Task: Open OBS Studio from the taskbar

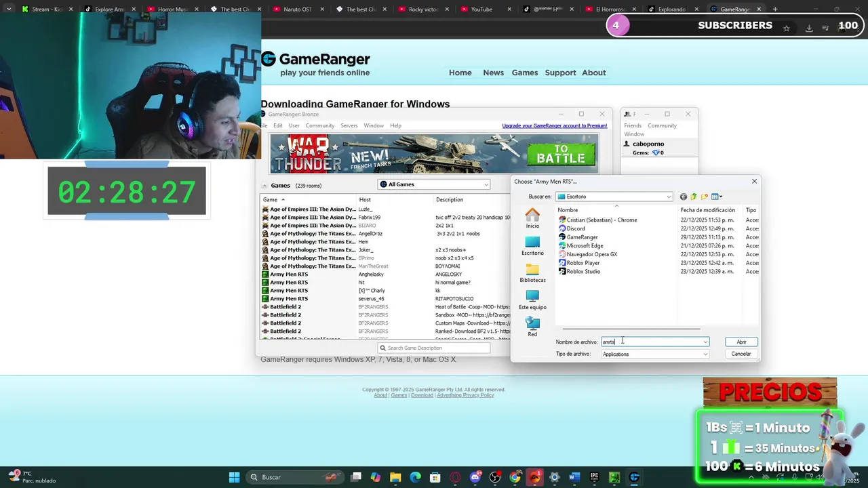Action: pyautogui.click(x=495, y=477)
